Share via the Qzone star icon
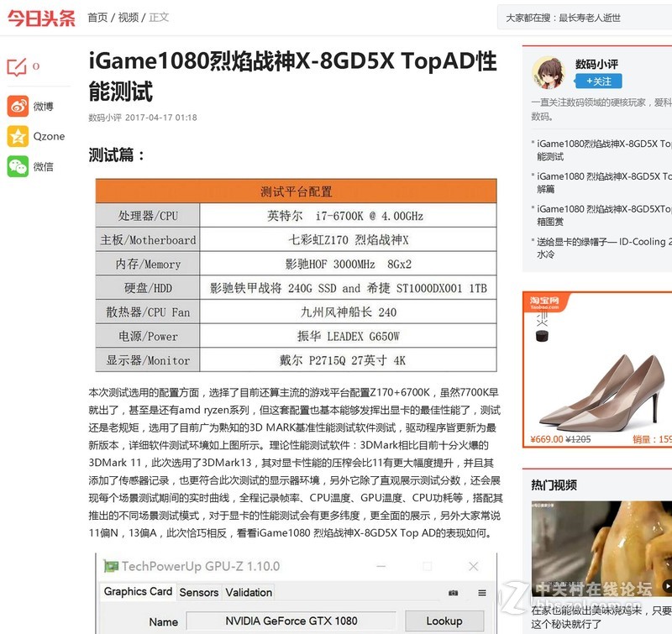The image size is (672, 634). click(x=18, y=136)
